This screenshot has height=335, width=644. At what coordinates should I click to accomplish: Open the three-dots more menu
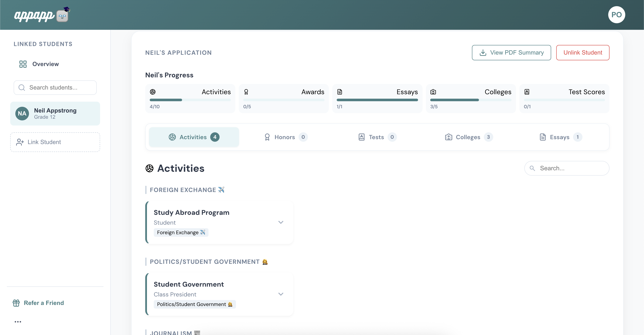point(18,322)
